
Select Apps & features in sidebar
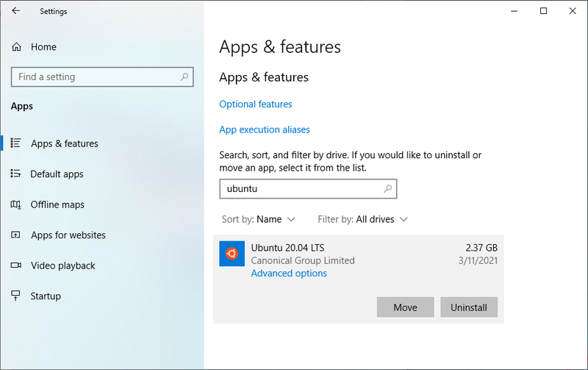(65, 143)
